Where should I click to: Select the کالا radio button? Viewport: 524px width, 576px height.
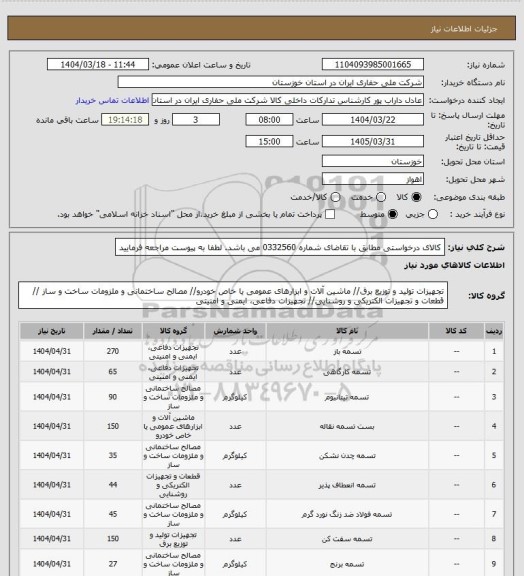click(x=416, y=197)
